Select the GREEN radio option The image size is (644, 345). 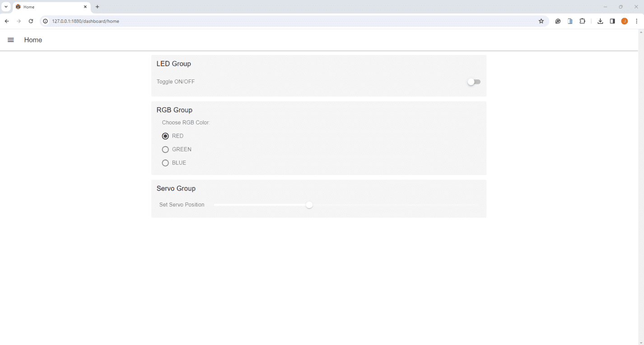point(165,149)
